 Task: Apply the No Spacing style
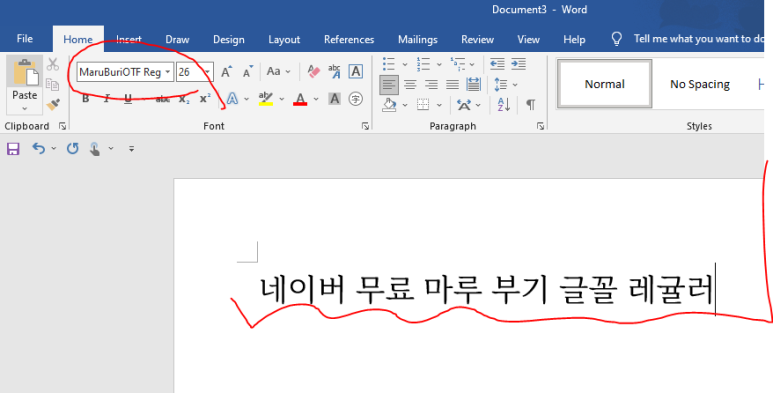(x=700, y=84)
